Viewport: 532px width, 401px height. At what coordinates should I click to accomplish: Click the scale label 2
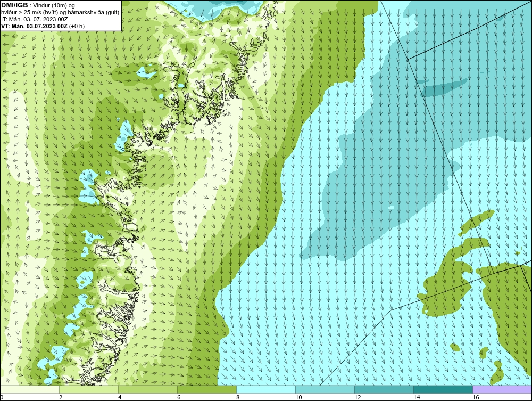[x=61, y=398]
